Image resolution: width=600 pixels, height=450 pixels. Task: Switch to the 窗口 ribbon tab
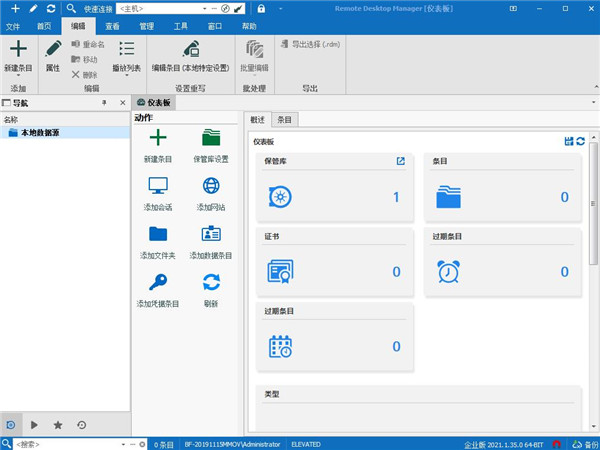[215, 26]
